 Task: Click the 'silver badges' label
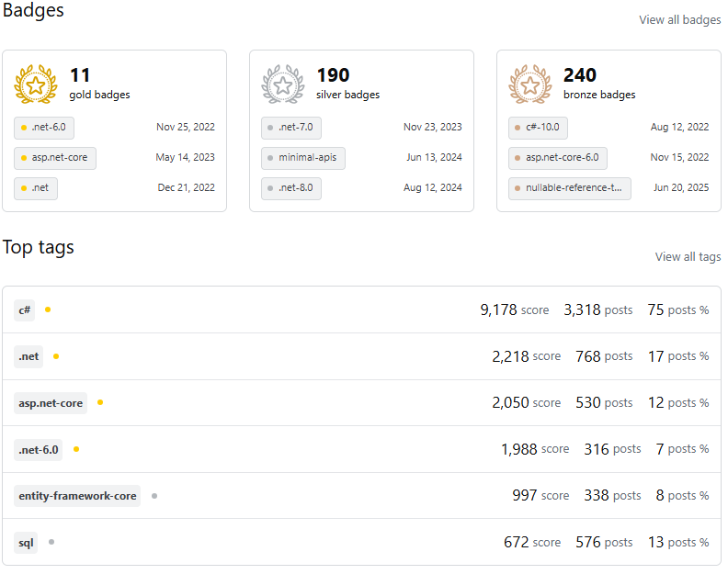pyautogui.click(x=347, y=95)
